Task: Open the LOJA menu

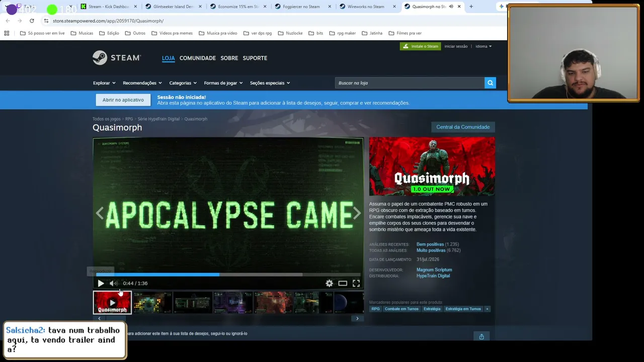Action: coord(169,58)
